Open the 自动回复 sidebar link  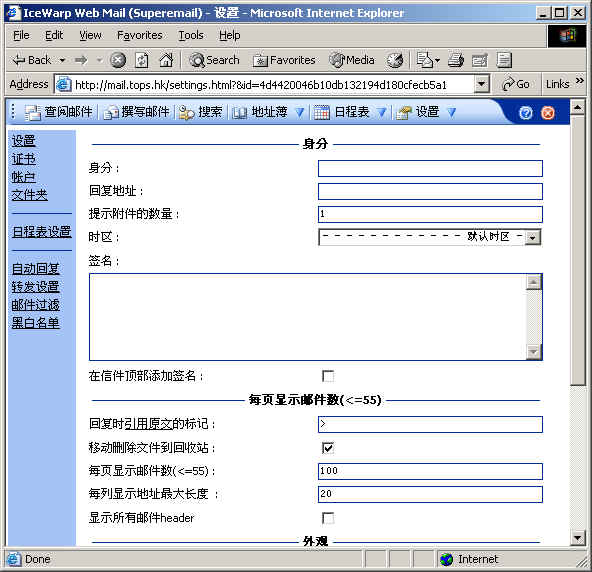pos(35,269)
